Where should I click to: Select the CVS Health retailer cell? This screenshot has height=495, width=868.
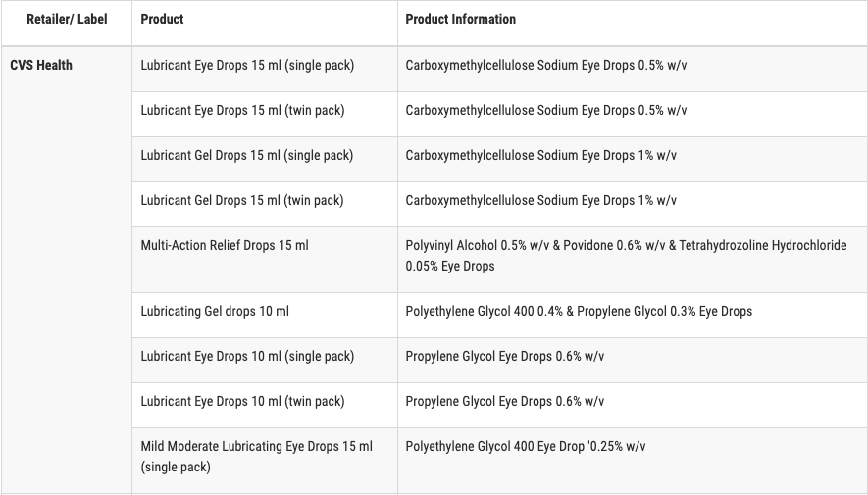(x=41, y=65)
